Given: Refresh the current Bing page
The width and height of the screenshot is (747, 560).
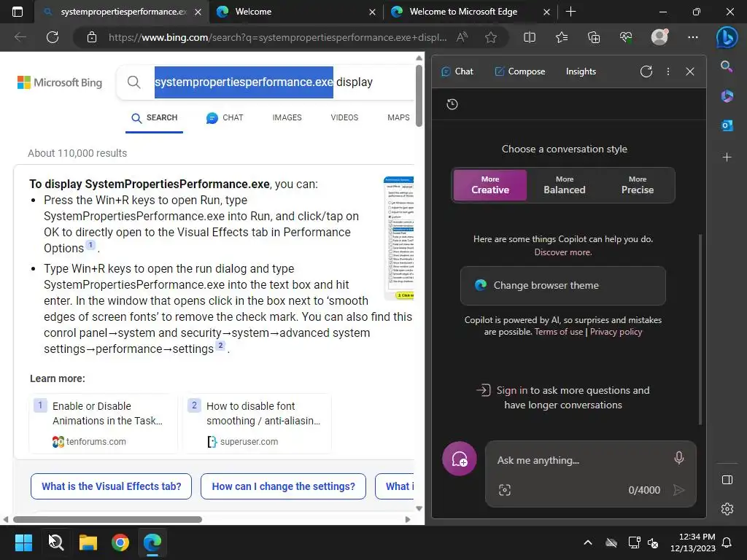Looking at the screenshot, I should click(x=53, y=37).
